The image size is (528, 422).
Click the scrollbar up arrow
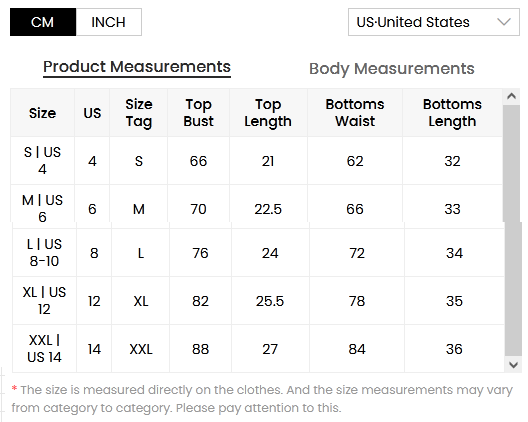tap(512, 97)
